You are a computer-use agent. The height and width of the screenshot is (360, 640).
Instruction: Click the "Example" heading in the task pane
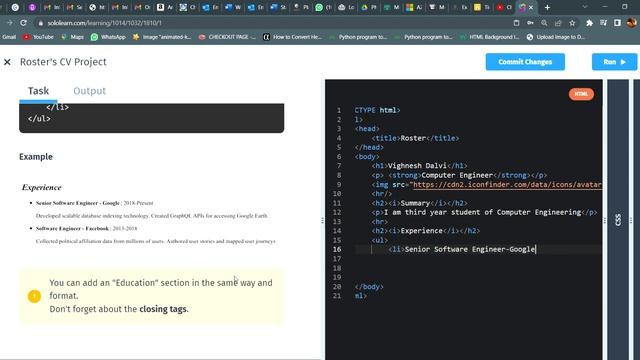pos(36,157)
